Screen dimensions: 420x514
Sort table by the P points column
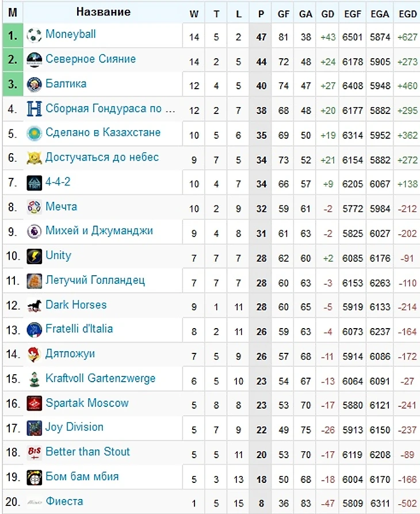tap(262, 14)
